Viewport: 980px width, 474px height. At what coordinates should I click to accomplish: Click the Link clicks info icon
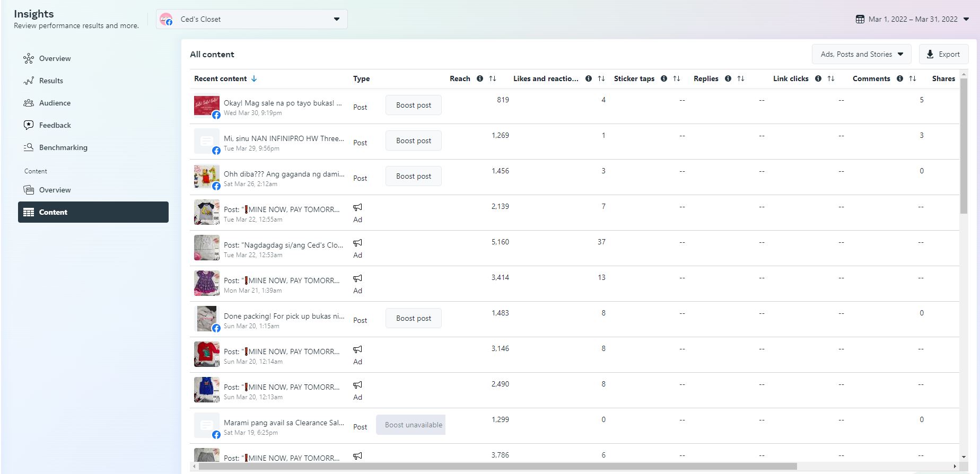[818, 78]
